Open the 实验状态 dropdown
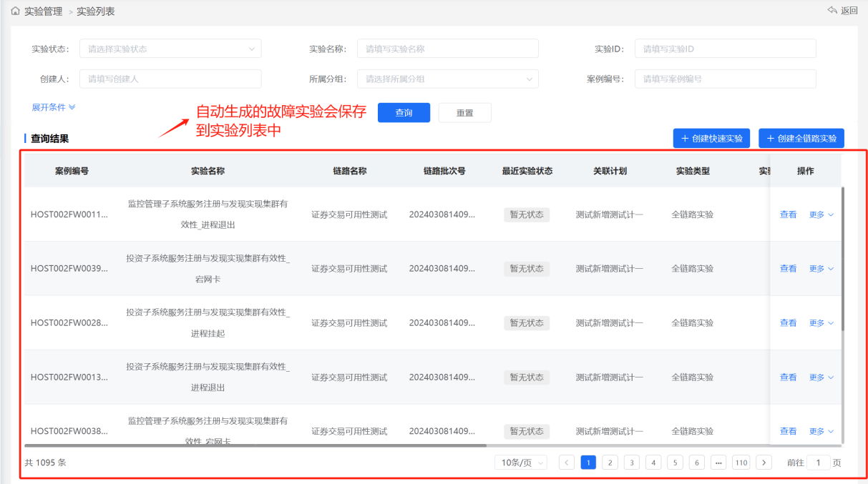This screenshot has height=484, width=868. click(170, 49)
